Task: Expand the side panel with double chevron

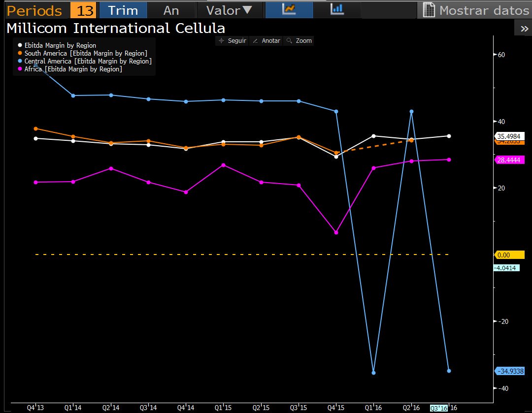Action: pyautogui.click(x=524, y=29)
